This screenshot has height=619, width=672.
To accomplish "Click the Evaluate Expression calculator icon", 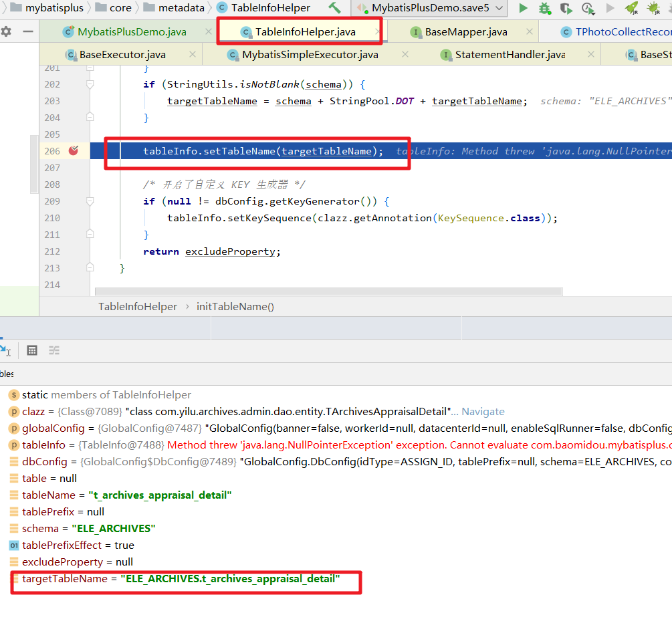I will point(32,350).
